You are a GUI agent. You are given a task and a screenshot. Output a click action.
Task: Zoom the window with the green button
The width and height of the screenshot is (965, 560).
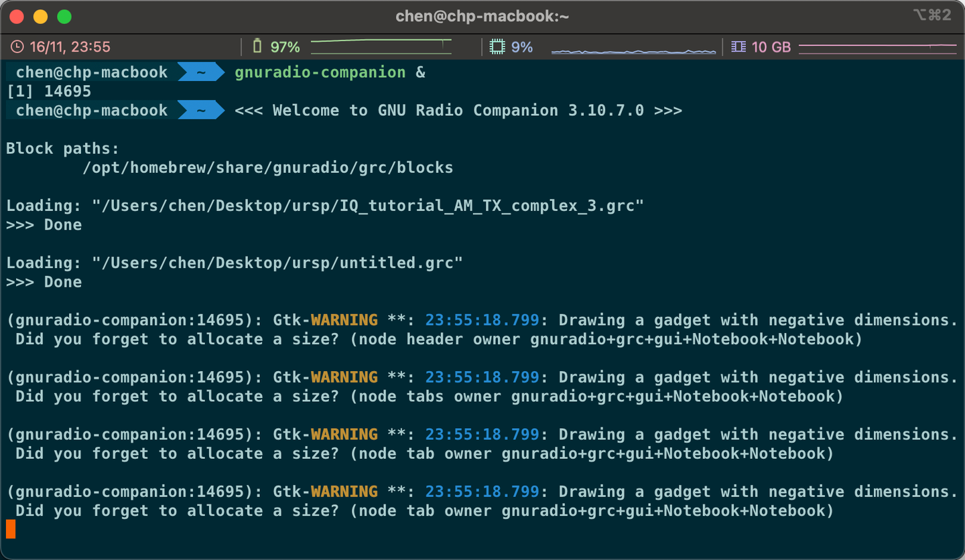point(64,16)
